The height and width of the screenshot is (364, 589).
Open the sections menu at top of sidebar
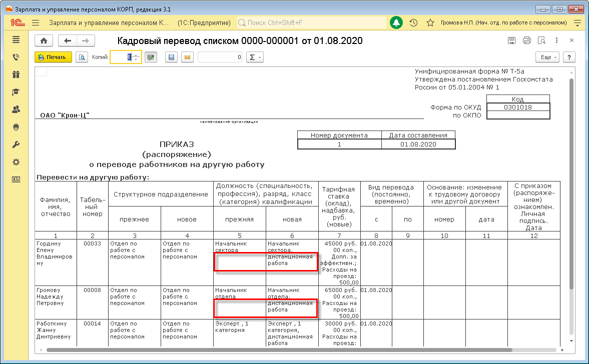[x=16, y=39]
